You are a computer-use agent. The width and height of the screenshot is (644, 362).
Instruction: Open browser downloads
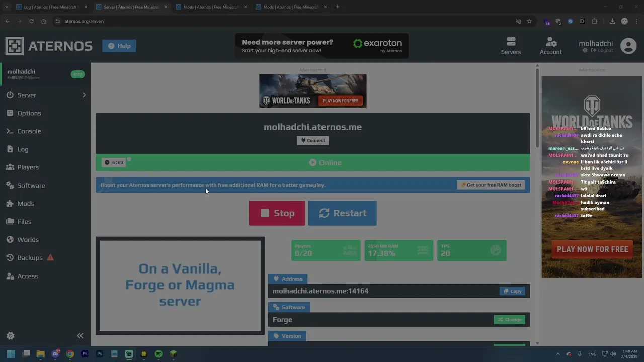pos(612,21)
